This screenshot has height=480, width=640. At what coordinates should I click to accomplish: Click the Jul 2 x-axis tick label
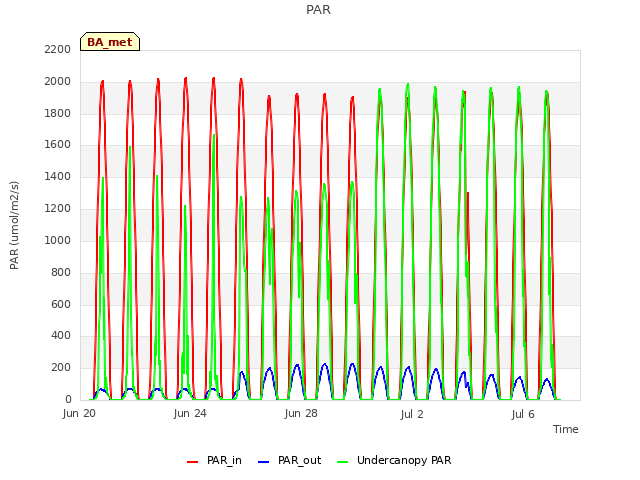412,414
